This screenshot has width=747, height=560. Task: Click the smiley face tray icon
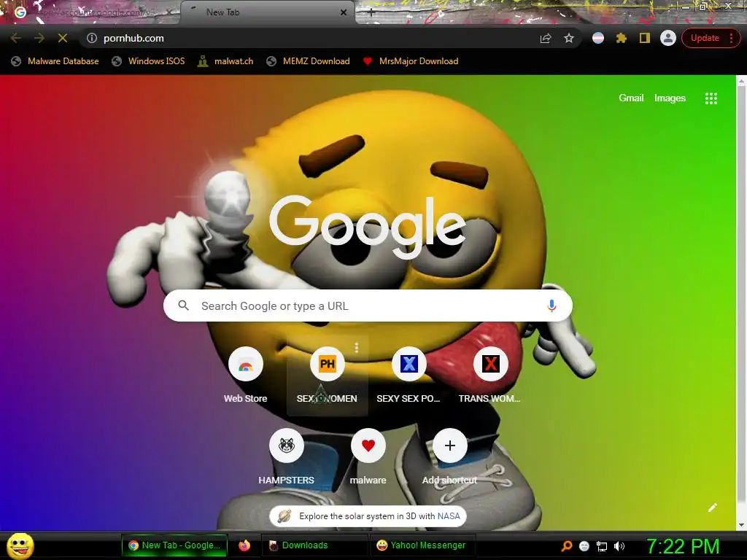(584, 546)
